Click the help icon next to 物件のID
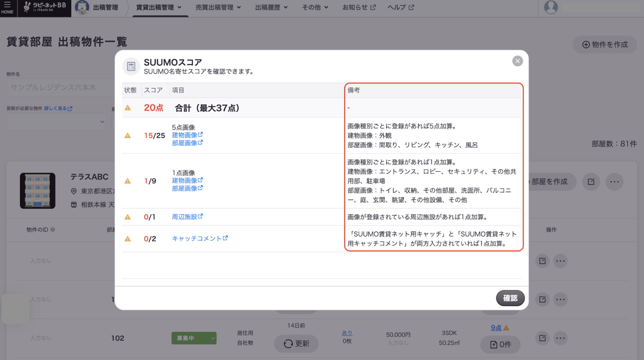This screenshot has width=644, height=360. click(53, 229)
